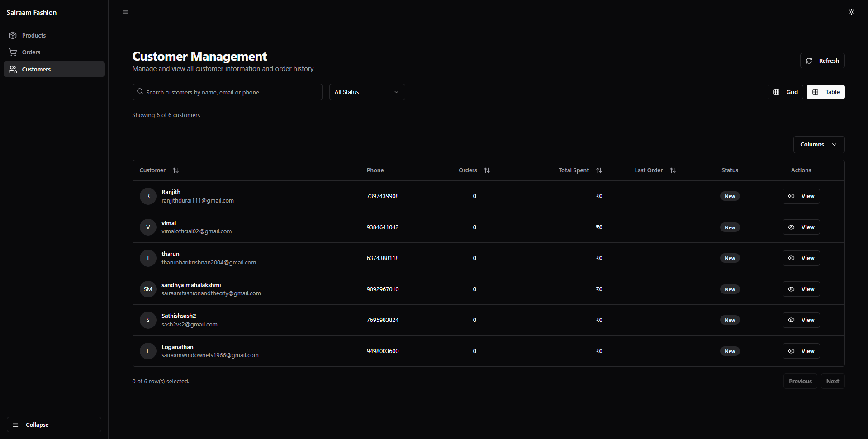Sort by Orders using the arrows icon
Image resolution: width=868 pixels, height=439 pixels.
[x=487, y=170]
